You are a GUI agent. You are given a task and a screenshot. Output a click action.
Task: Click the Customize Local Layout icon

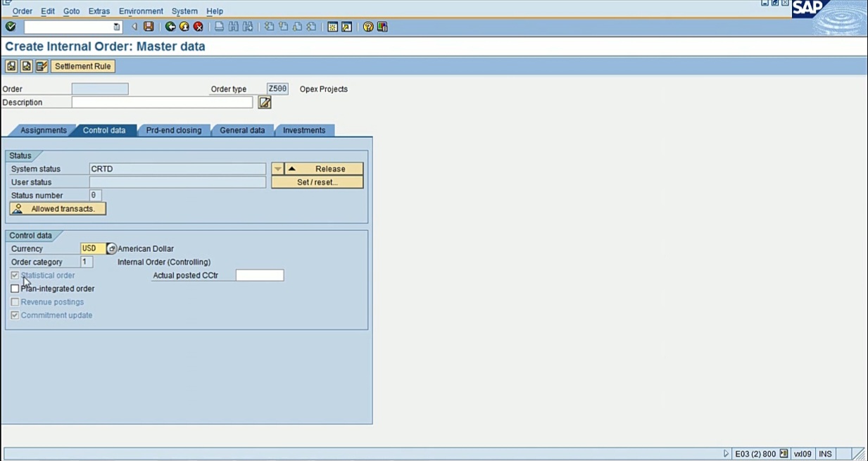coord(382,27)
